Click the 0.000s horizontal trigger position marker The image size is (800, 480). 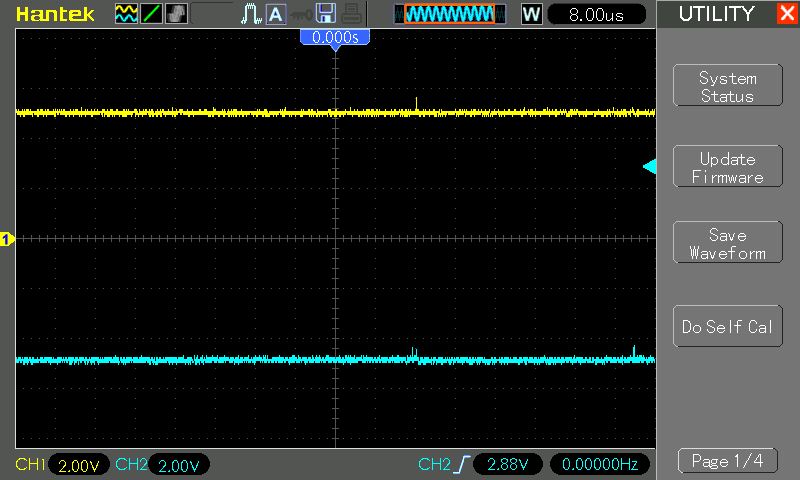click(x=336, y=37)
